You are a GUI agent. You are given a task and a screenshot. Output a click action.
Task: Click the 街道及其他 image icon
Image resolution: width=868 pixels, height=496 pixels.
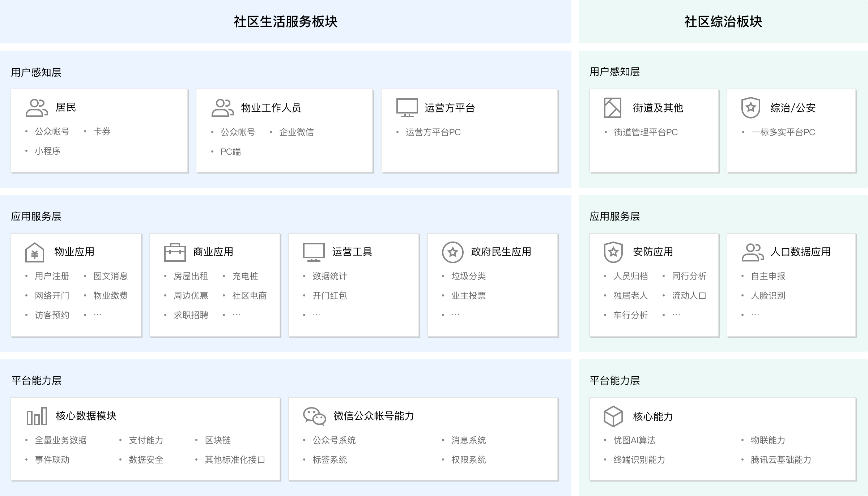click(x=613, y=108)
